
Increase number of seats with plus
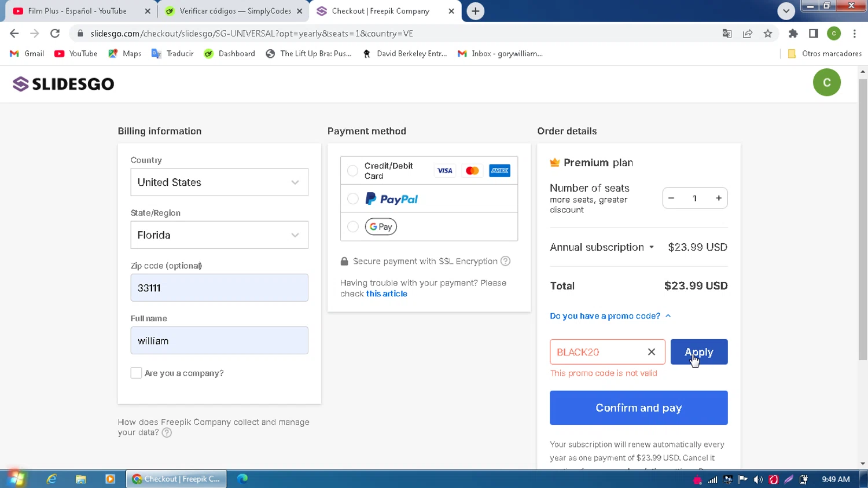click(719, 198)
